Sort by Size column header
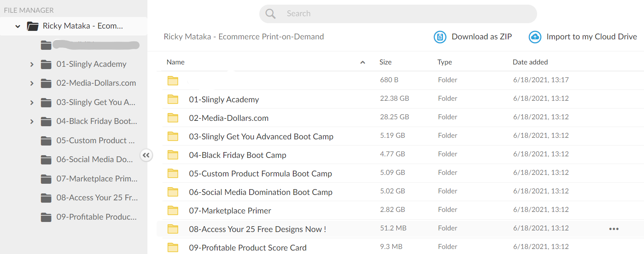The width and height of the screenshot is (644, 254). click(x=385, y=62)
